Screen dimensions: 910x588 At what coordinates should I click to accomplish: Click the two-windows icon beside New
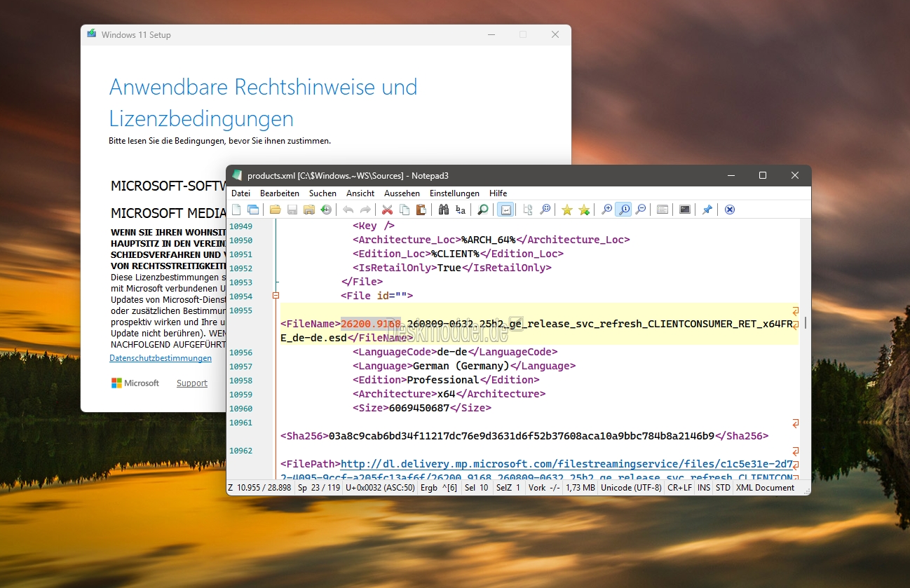253,210
